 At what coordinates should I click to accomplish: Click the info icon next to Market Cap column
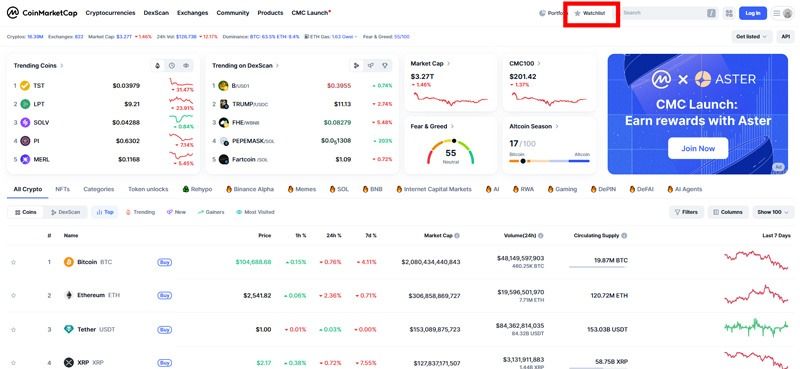(457, 236)
